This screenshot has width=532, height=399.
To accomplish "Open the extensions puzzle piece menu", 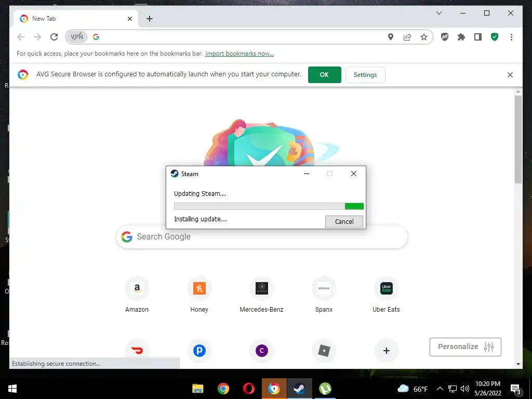I will 461,37.
